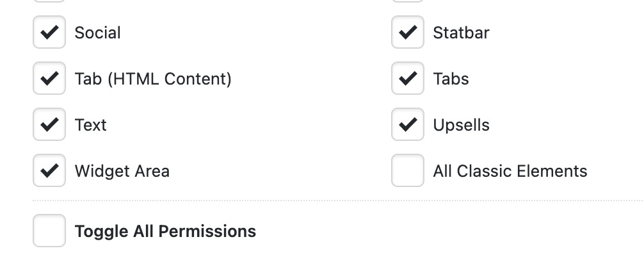Uncheck the Upsells checkbox
The image size is (644, 278).
pyautogui.click(x=408, y=125)
